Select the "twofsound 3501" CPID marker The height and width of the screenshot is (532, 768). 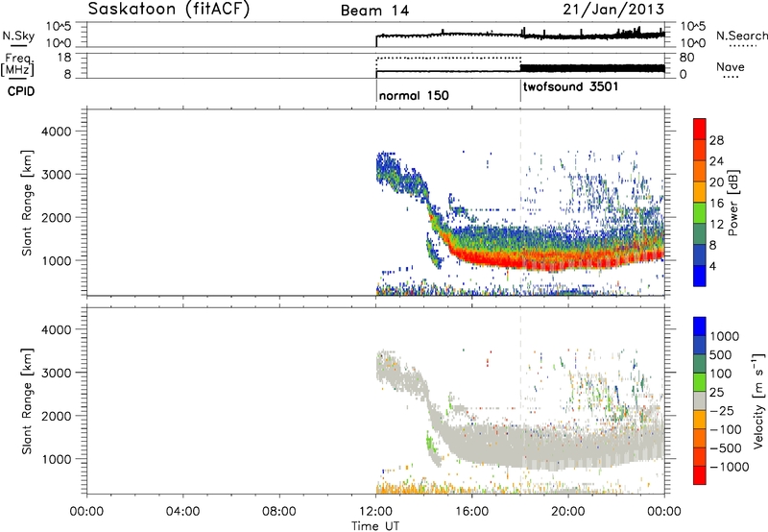570,87
